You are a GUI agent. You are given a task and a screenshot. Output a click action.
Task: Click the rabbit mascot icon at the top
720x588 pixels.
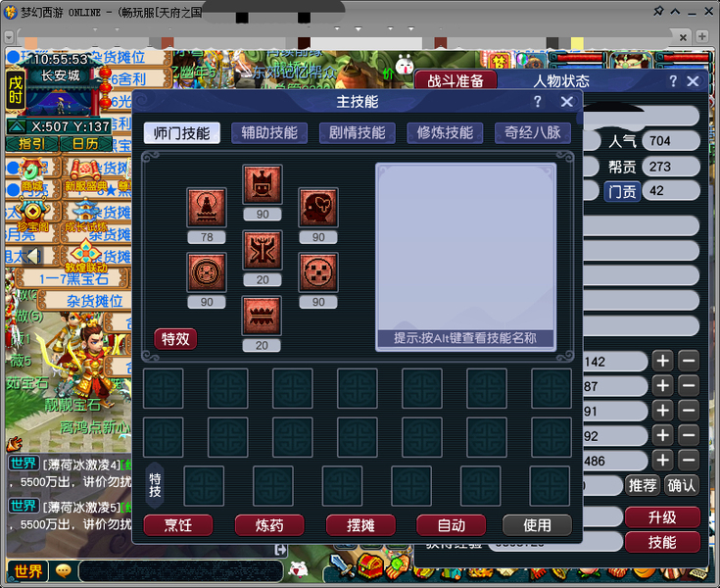click(x=405, y=65)
